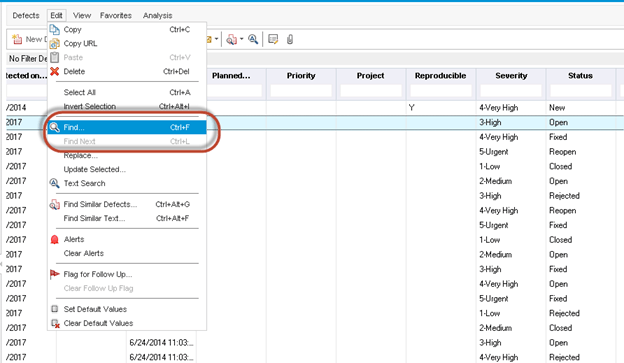Screen dimensions: 624x363
Task: Click the New Defect toolbar icon
Action: pyautogui.click(x=17, y=39)
